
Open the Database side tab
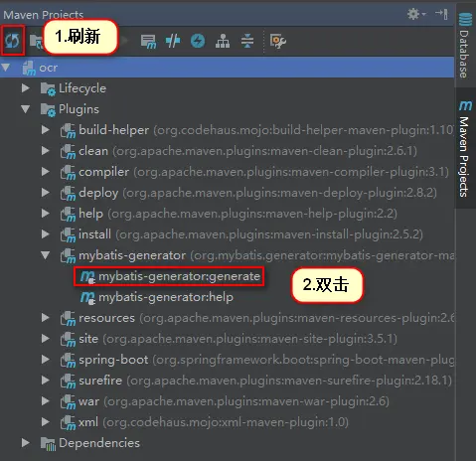click(x=465, y=45)
